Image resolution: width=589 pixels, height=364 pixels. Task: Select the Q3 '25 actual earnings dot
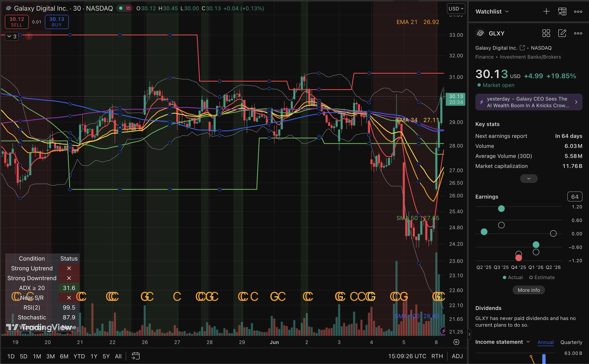click(501, 208)
